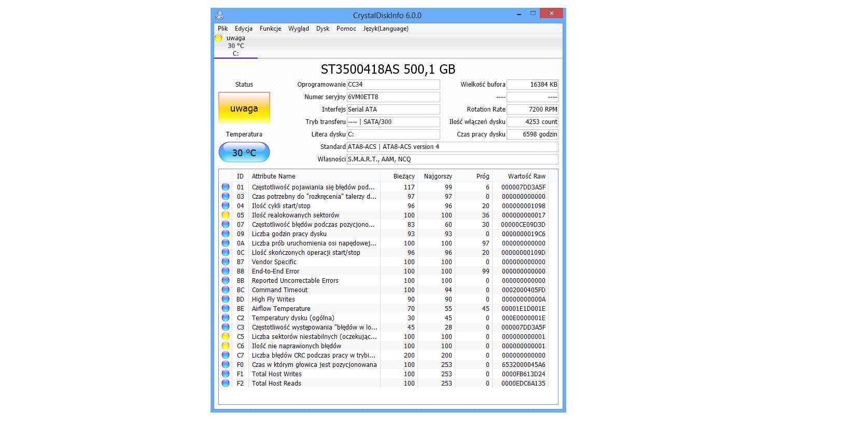This screenshot has width=868, height=438.
Task: Click yellow warning orb for attribute C5
Action: (226, 336)
